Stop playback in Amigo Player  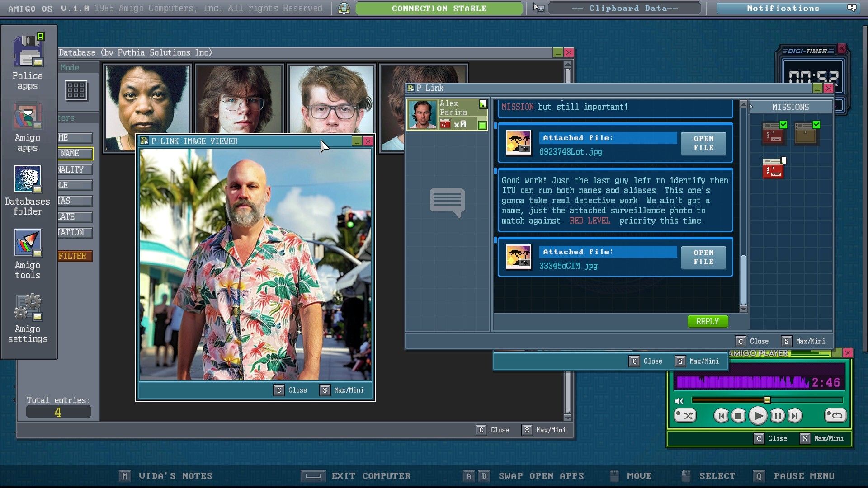tap(739, 416)
